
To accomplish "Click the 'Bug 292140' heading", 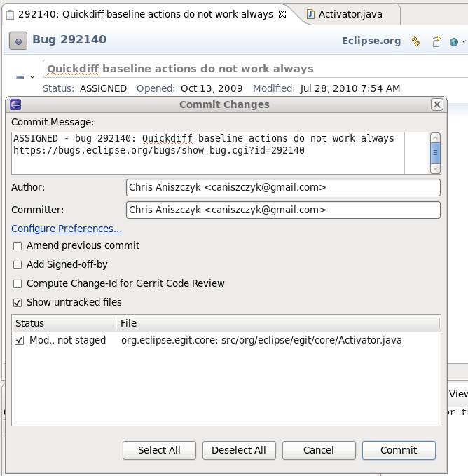I will click(x=69, y=39).
